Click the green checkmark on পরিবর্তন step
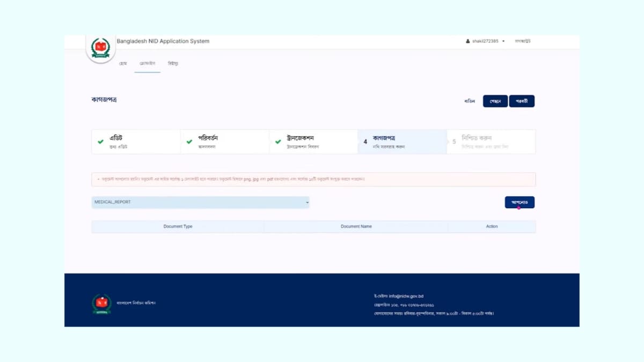The height and width of the screenshot is (362, 644). [x=189, y=142]
